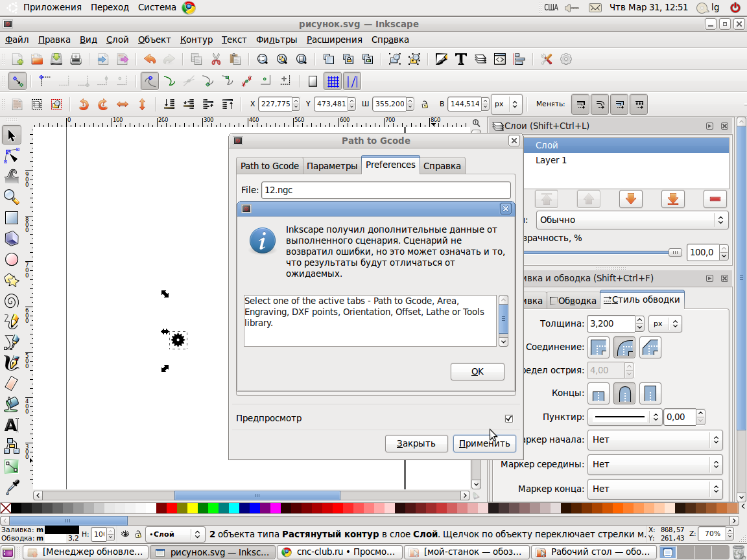Select the Text tool in toolbox
Image resolution: width=747 pixels, height=560 pixels.
tap(12, 425)
